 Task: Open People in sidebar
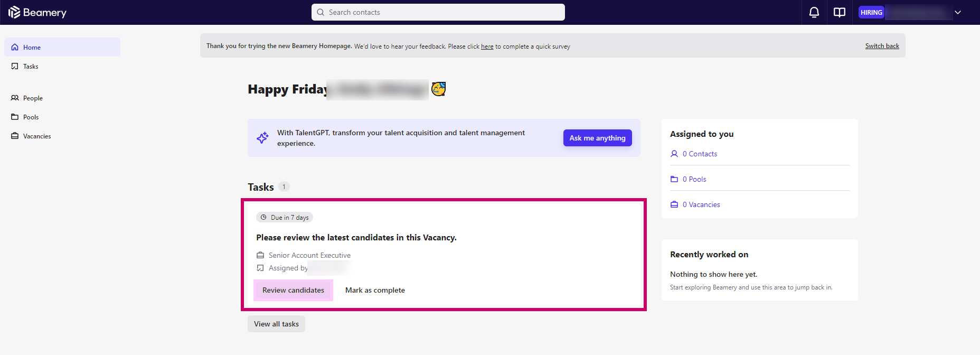62,98
